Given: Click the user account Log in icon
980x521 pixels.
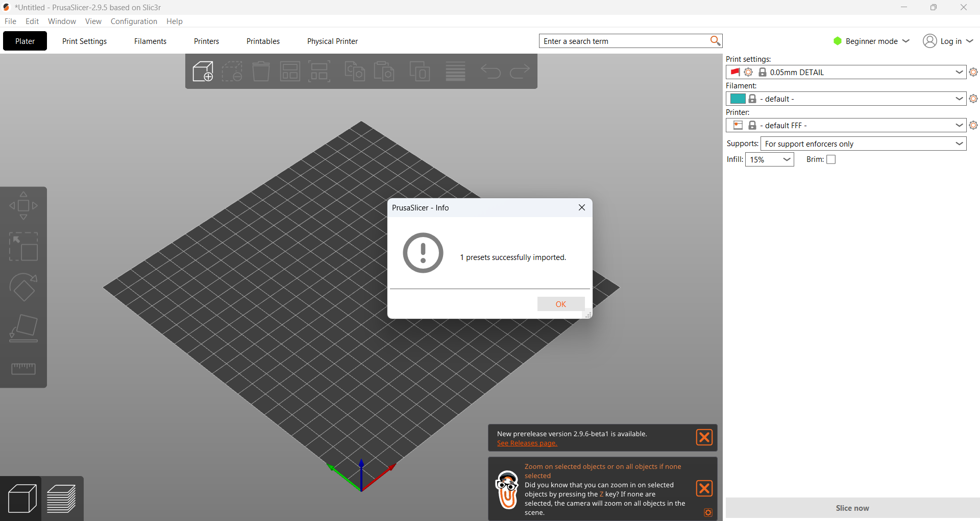Looking at the screenshot, I should coord(930,41).
